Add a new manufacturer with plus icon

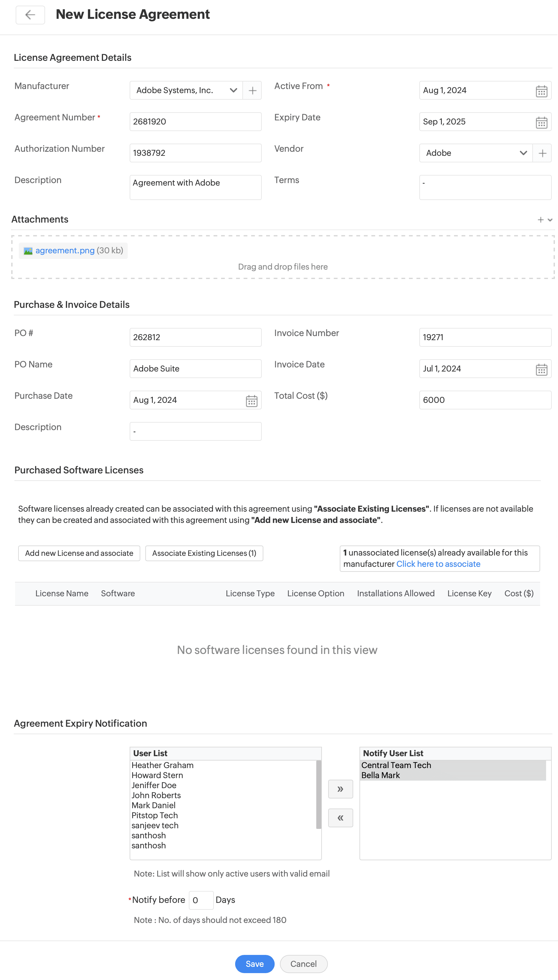pyautogui.click(x=252, y=91)
